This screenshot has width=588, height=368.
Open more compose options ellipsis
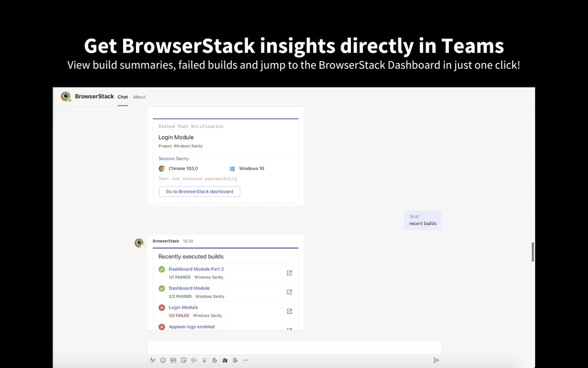click(x=245, y=360)
